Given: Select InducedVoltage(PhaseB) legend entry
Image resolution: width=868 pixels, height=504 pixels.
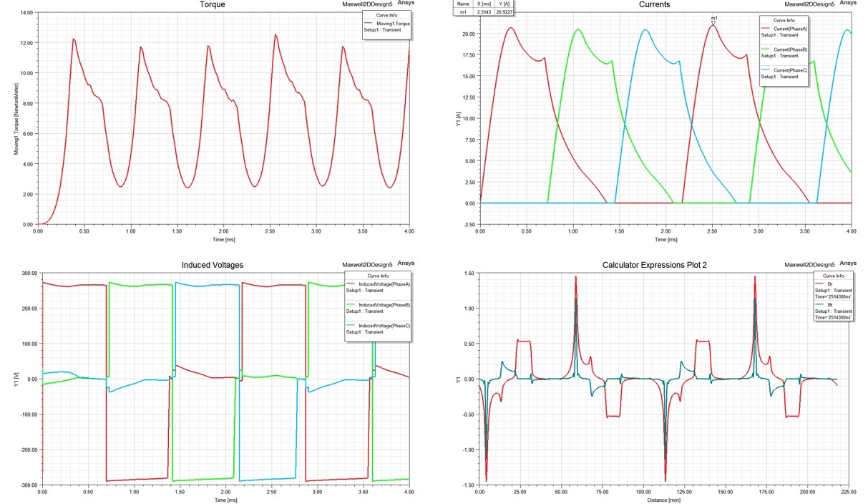Looking at the screenshot, I should 384,305.
